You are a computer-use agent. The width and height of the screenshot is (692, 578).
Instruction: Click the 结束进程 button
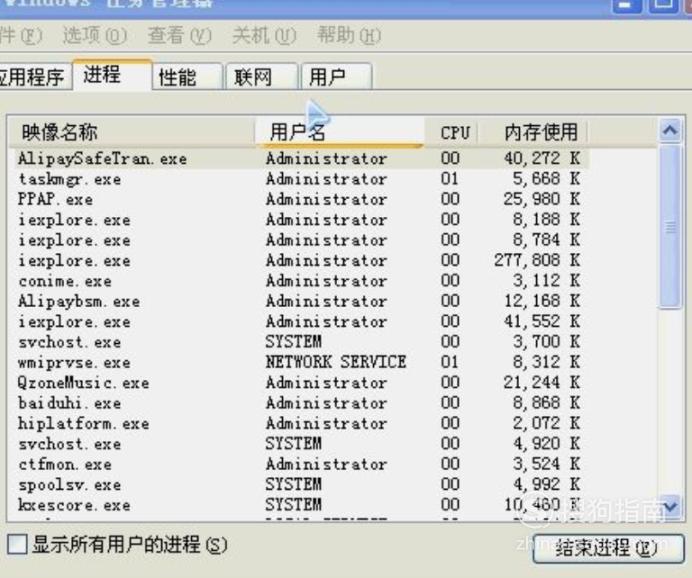click(x=608, y=548)
